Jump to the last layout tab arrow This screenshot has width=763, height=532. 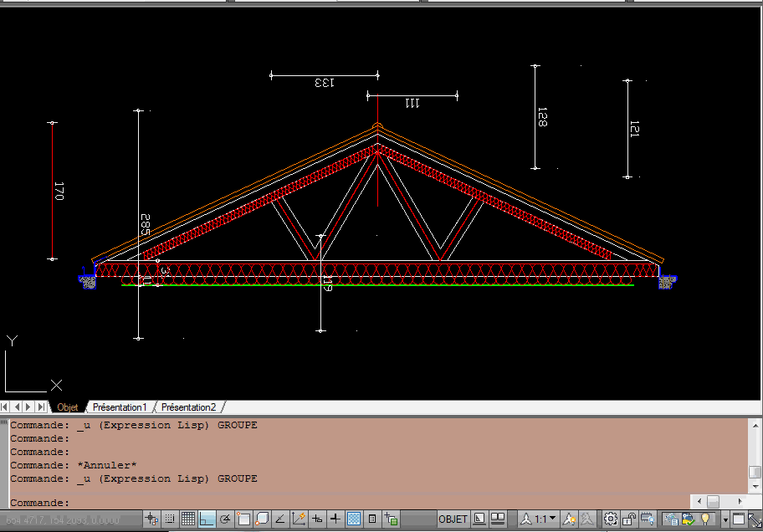click(x=41, y=407)
